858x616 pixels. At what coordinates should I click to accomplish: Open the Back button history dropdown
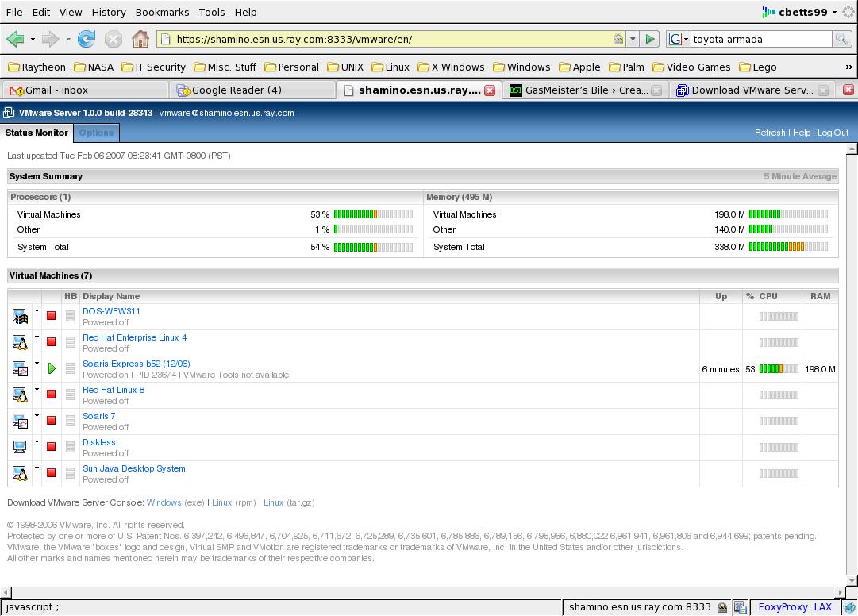pos(33,39)
